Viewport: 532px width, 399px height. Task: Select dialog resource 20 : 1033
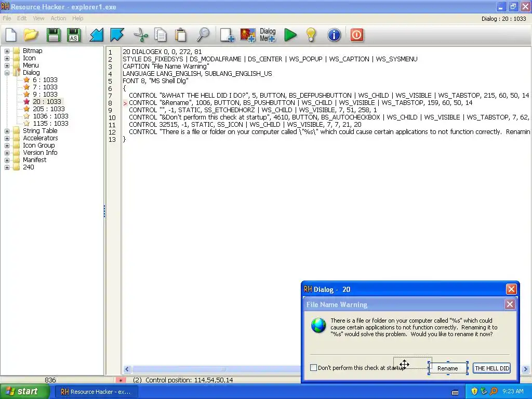[47, 101]
